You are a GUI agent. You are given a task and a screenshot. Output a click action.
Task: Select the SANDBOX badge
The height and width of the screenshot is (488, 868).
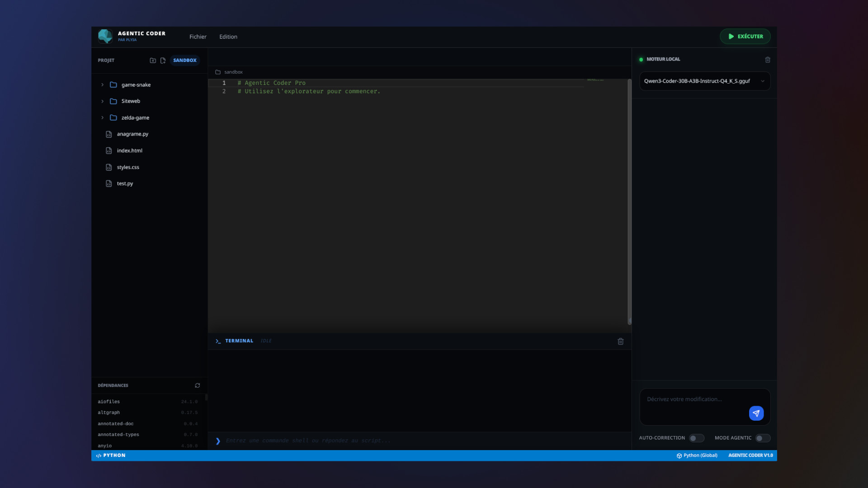point(184,60)
